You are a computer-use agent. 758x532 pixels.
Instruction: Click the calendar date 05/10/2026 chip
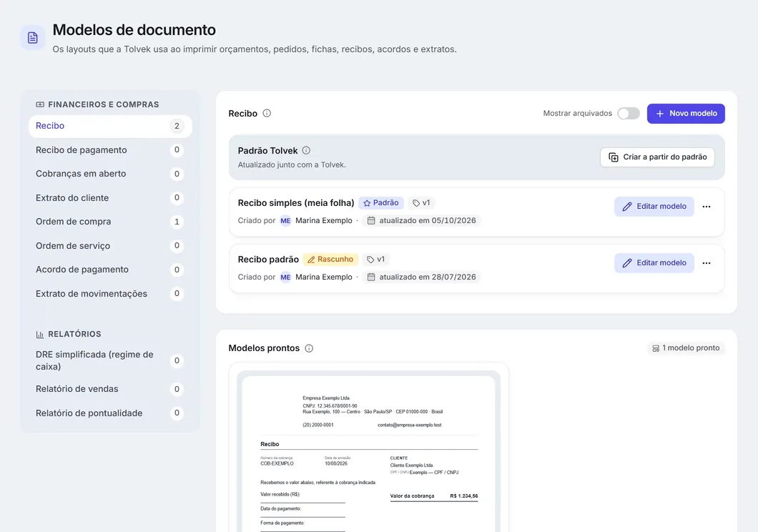[421, 221]
